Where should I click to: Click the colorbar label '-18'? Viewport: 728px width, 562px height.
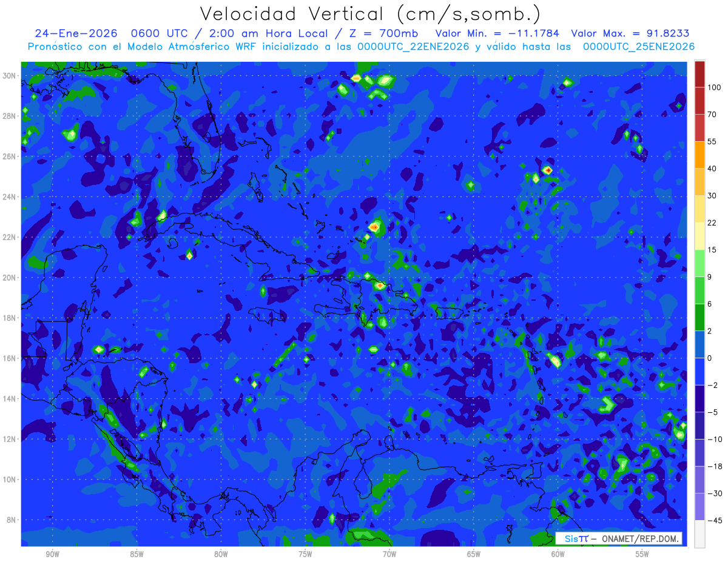point(714,466)
